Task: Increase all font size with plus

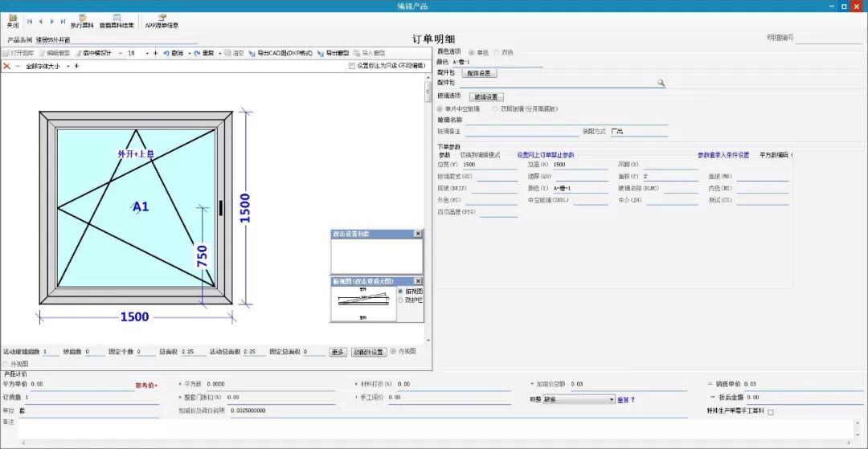Action: pos(76,66)
